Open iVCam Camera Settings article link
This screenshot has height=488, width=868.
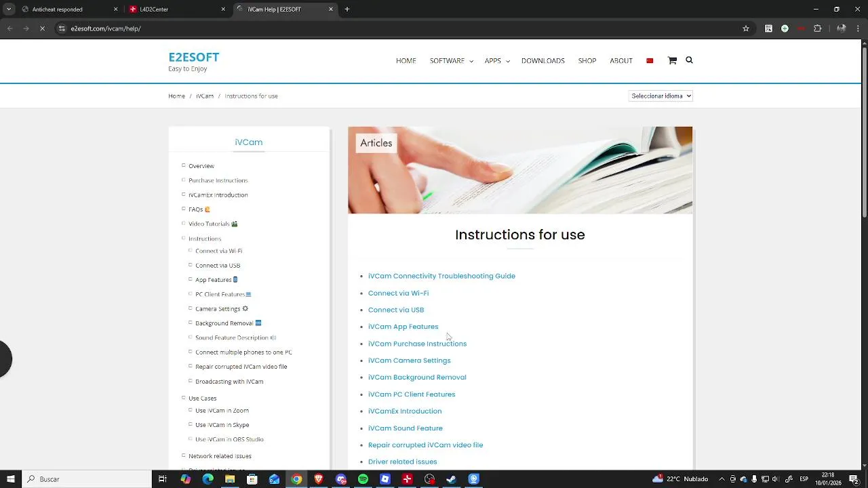coord(409,361)
